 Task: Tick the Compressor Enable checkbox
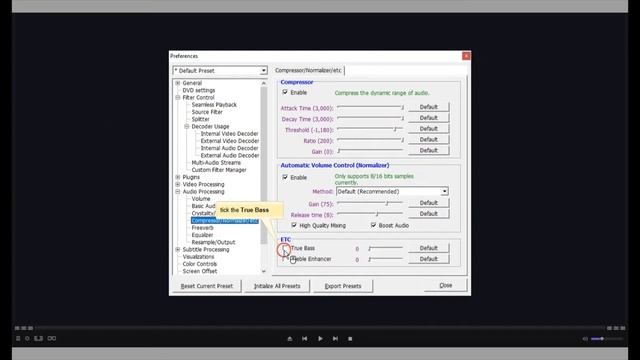(x=285, y=92)
